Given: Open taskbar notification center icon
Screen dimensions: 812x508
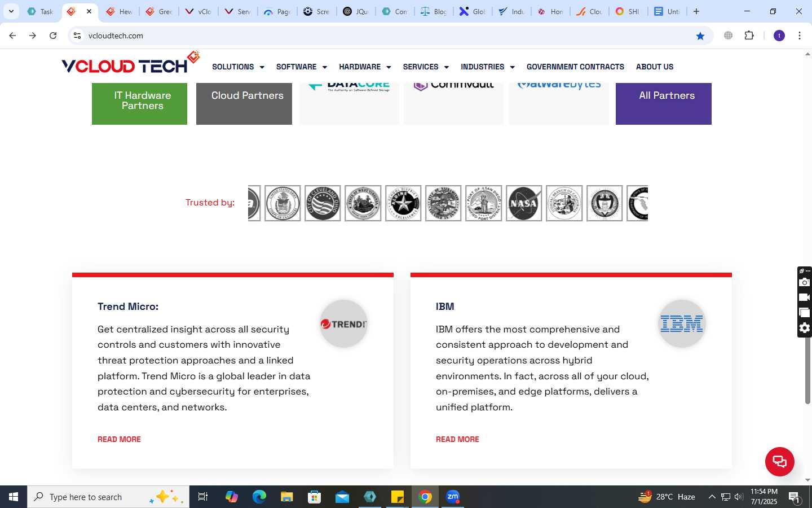Looking at the screenshot, I should (x=795, y=497).
